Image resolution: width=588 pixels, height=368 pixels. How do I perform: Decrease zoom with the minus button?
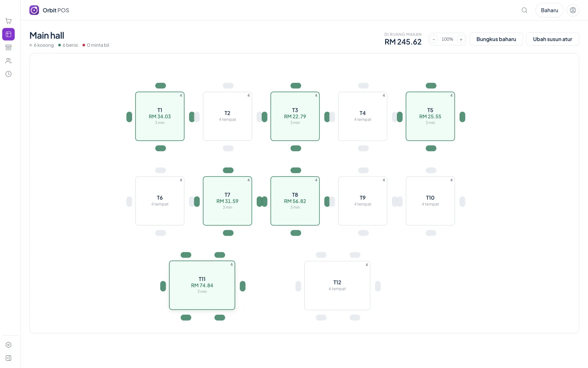(434, 39)
